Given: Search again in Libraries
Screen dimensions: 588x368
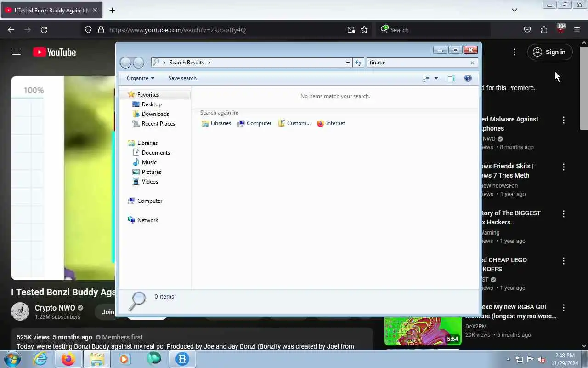Looking at the screenshot, I should [216, 123].
